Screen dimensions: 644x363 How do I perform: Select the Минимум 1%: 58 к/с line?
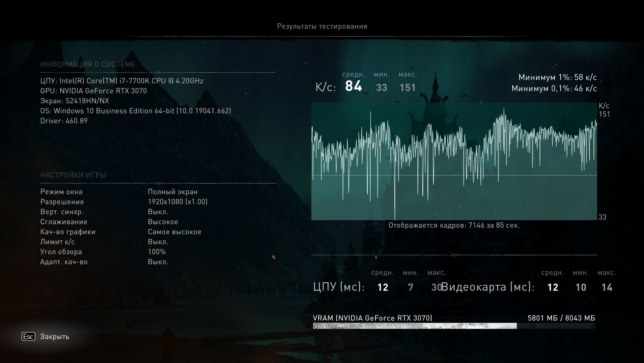pyautogui.click(x=558, y=77)
